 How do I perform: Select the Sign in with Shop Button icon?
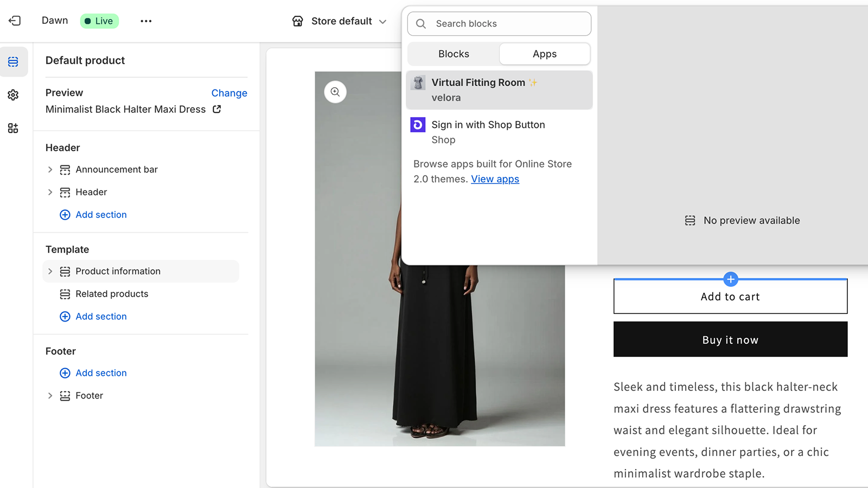point(418,125)
